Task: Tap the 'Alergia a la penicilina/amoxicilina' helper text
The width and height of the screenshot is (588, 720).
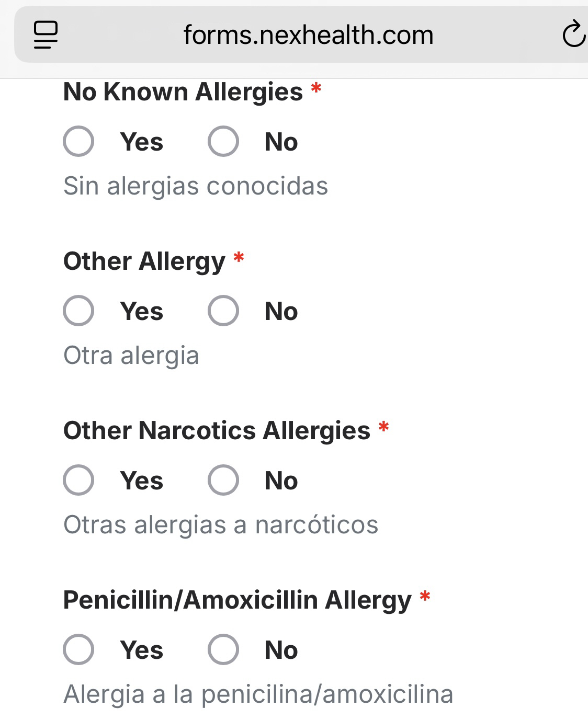Action: tap(258, 694)
